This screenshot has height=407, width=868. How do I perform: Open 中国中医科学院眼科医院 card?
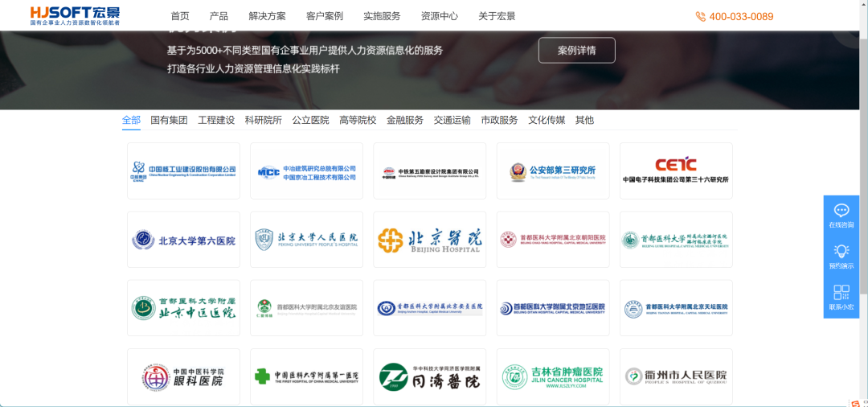(x=184, y=376)
